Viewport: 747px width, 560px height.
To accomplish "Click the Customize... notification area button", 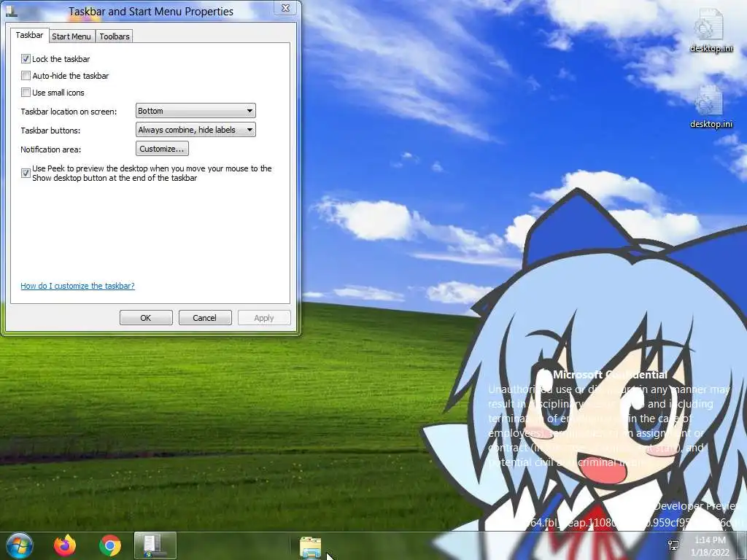I will click(162, 149).
